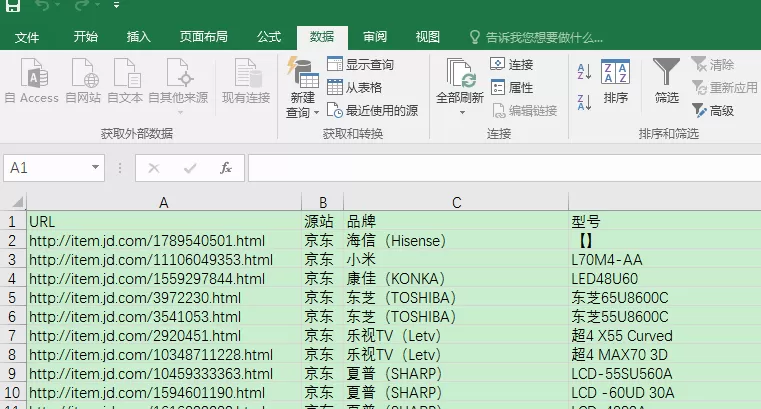Open Advanced (高级) filter options
The width and height of the screenshot is (761, 409).
click(713, 111)
